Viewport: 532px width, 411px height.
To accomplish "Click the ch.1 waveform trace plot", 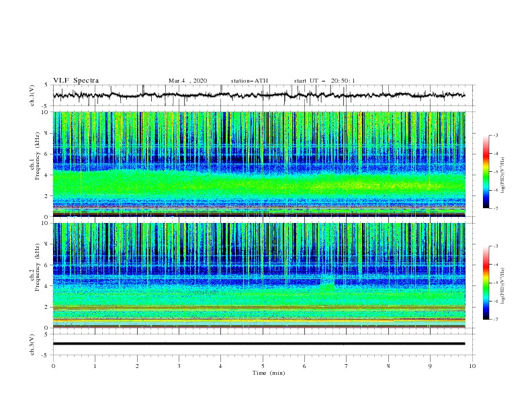I will coord(259,95).
